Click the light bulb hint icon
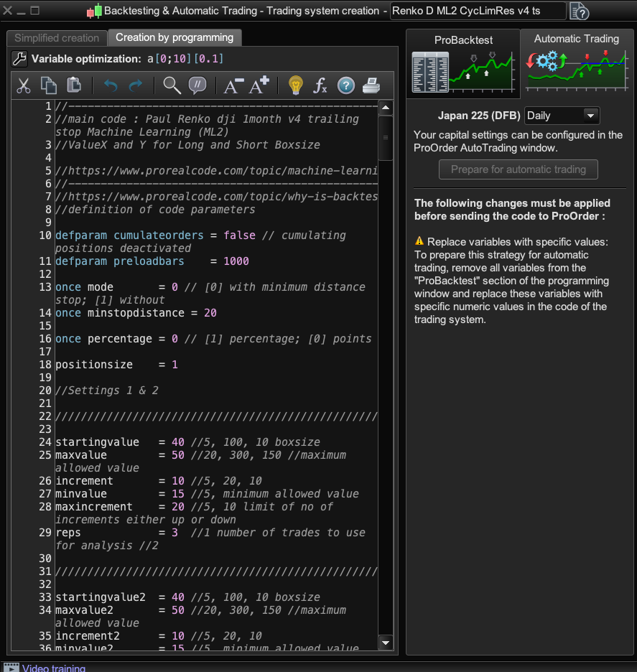637x672 pixels. [x=295, y=85]
